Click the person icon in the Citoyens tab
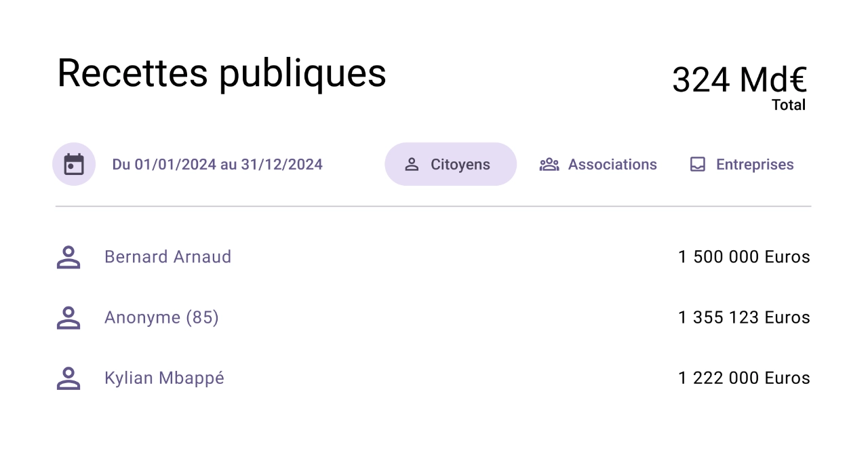The image size is (868, 455). [412, 164]
